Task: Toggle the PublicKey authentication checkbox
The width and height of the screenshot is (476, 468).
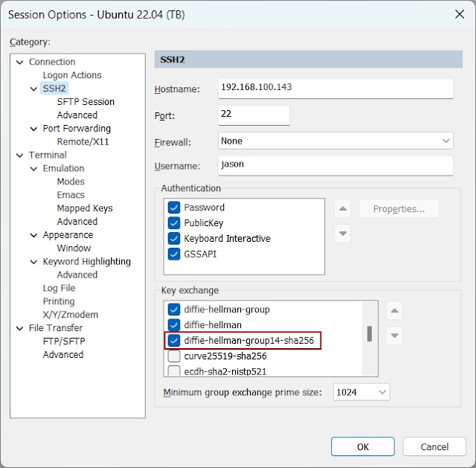Action: (174, 223)
